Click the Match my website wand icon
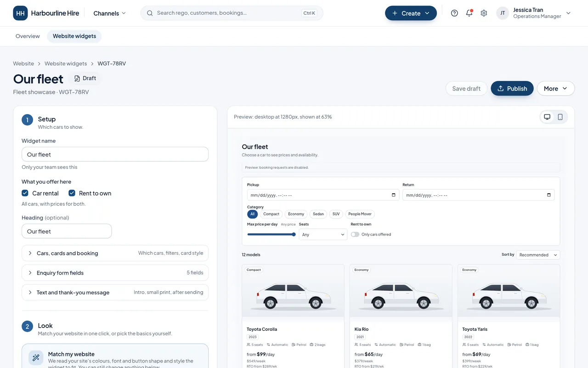 coord(36,358)
